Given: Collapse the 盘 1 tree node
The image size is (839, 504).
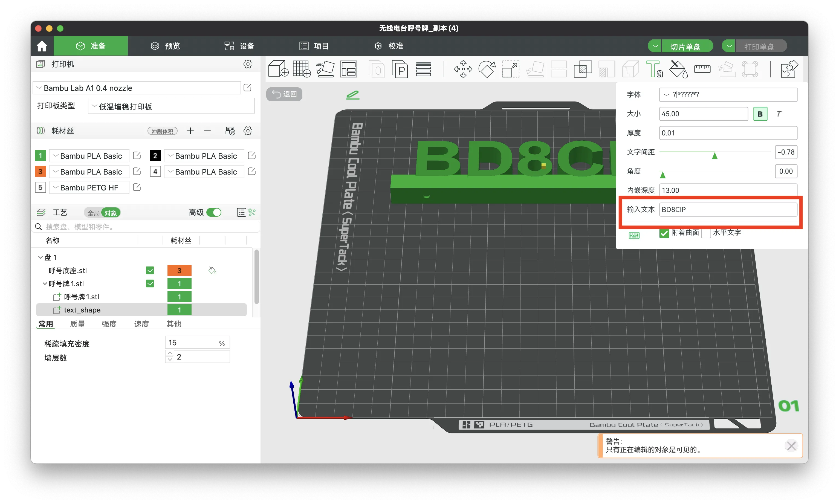Looking at the screenshot, I should [x=40, y=257].
